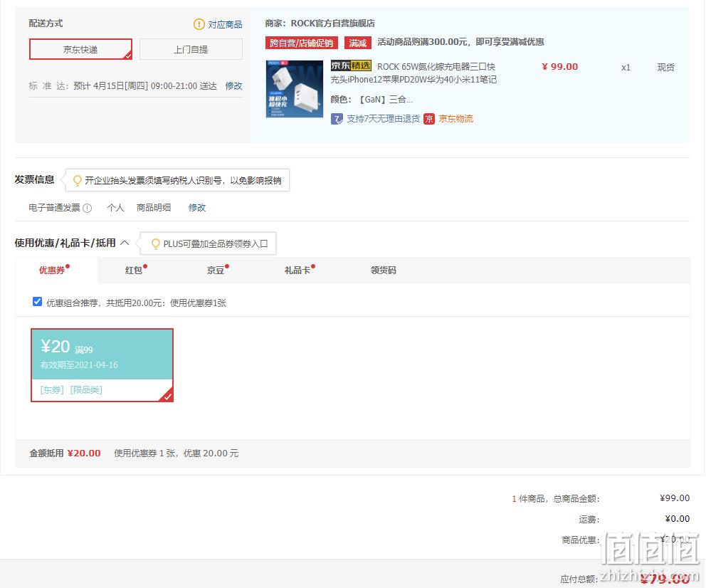This screenshot has width=706, height=588.
Task: Click the orange exclamation icon by 对应商品
Action: pyautogui.click(x=199, y=24)
